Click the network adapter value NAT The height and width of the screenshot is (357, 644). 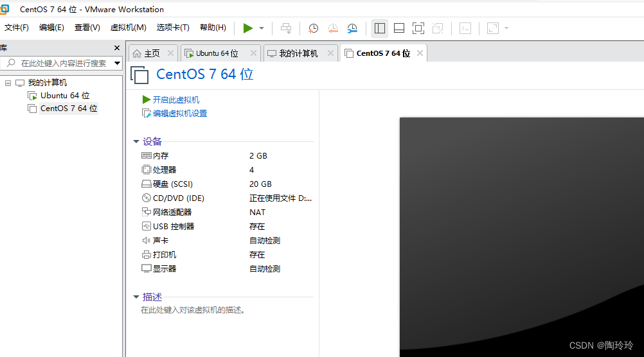coord(257,212)
